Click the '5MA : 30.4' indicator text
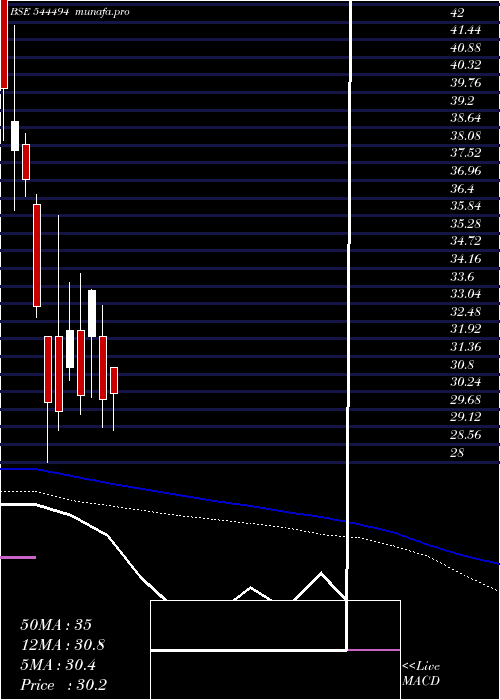Image resolution: width=500 pixels, height=700 pixels. pos(58,665)
